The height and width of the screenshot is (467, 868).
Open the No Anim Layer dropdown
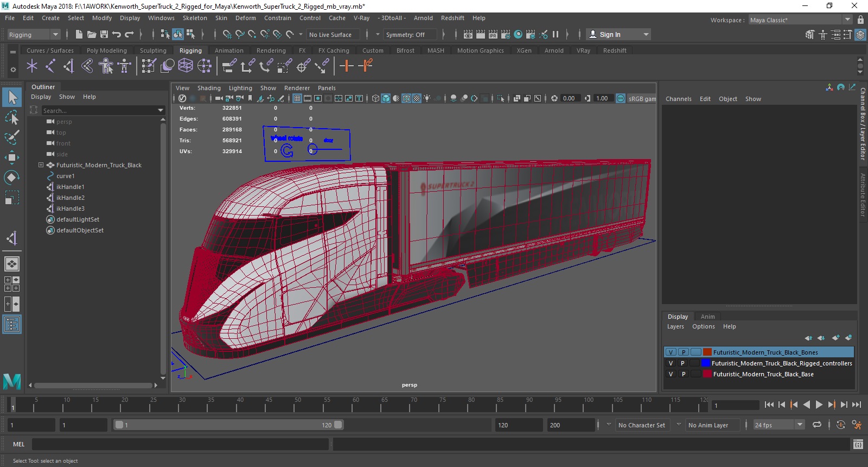pyautogui.click(x=712, y=425)
